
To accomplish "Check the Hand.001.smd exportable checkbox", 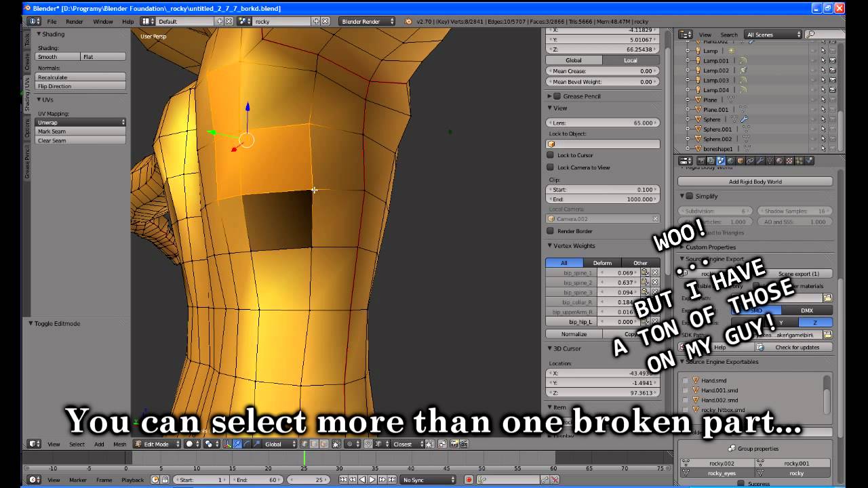I will point(686,390).
